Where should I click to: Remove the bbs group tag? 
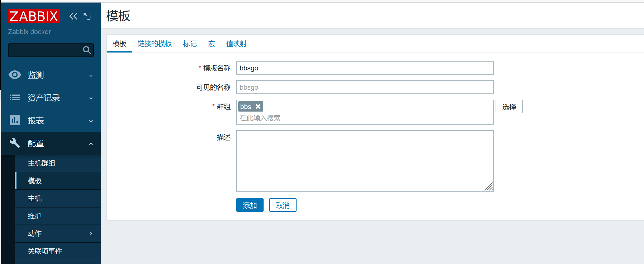pyautogui.click(x=258, y=106)
